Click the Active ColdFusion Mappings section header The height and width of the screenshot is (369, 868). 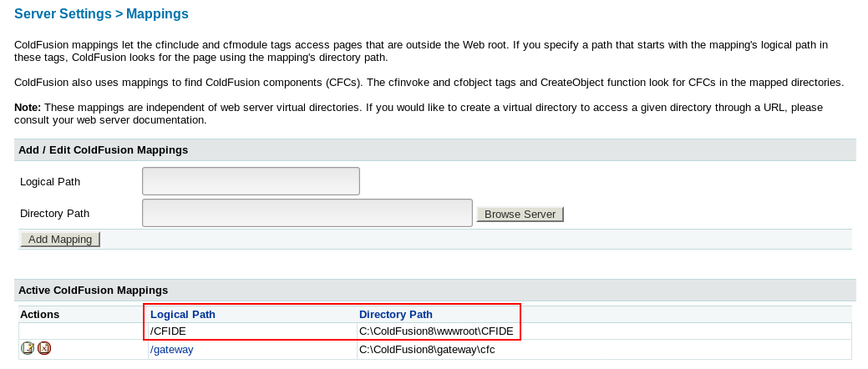pyautogui.click(x=93, y=291)
